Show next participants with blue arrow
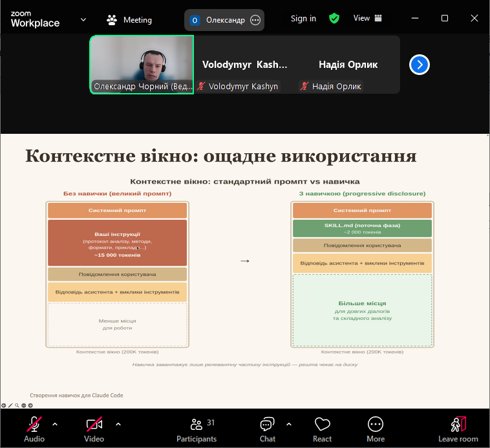490x448 pixels. click(420, 65)
